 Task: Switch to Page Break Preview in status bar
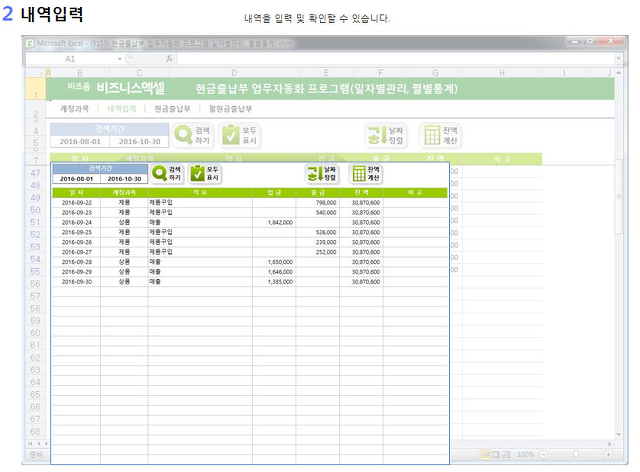point(506,454)
